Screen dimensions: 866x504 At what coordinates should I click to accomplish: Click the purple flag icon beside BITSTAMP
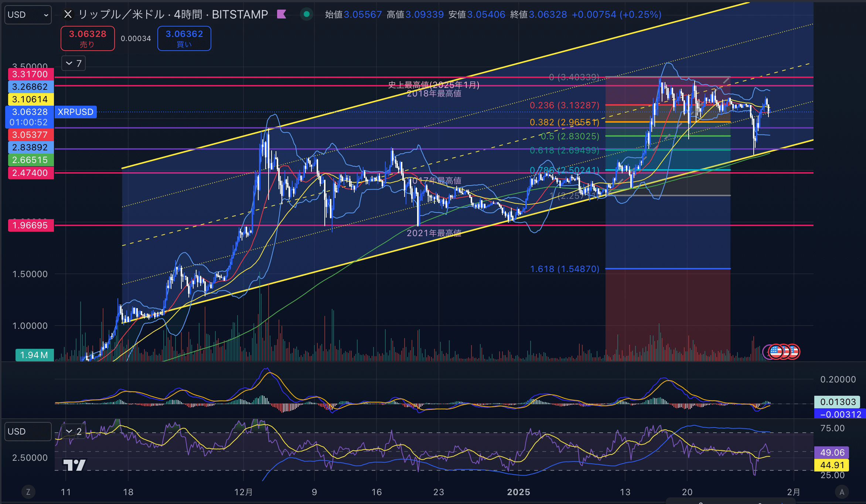click(282, 14)
